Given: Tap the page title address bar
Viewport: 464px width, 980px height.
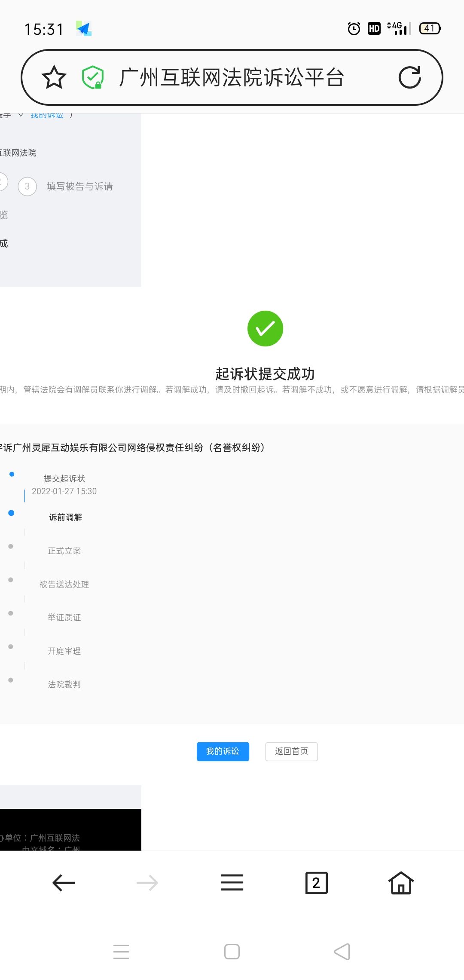Looking at the screenshot, I should click(x=232, y=77).
